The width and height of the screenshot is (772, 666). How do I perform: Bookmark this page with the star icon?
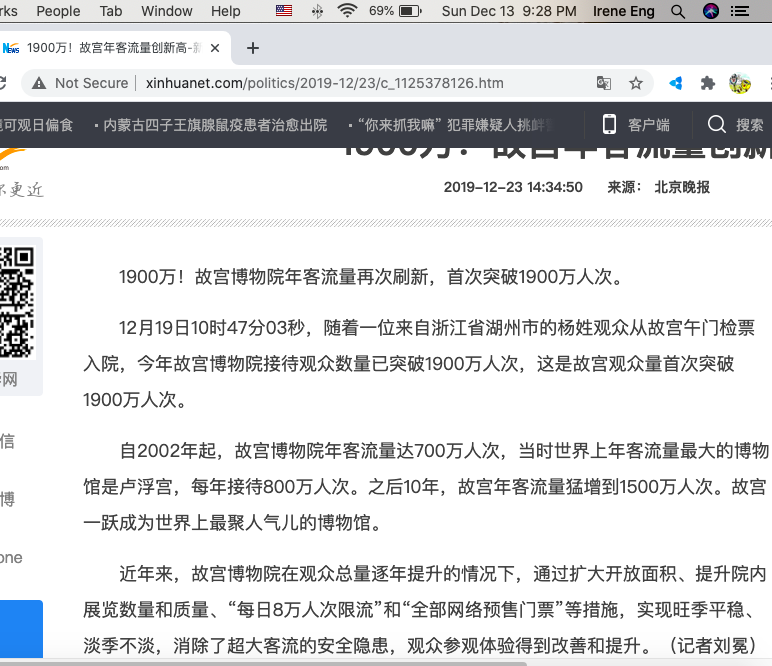pos(635,83)
